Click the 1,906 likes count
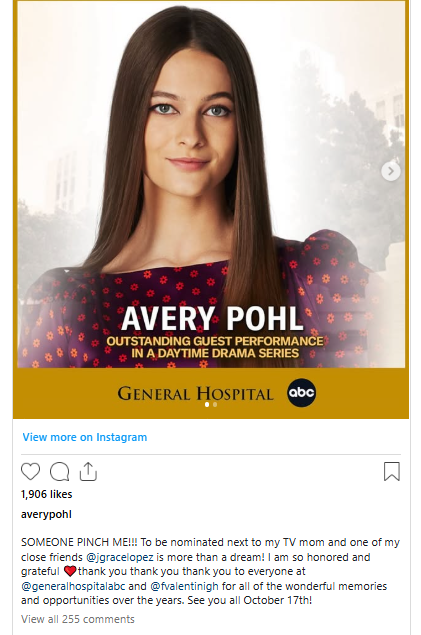 pos(47,494)
